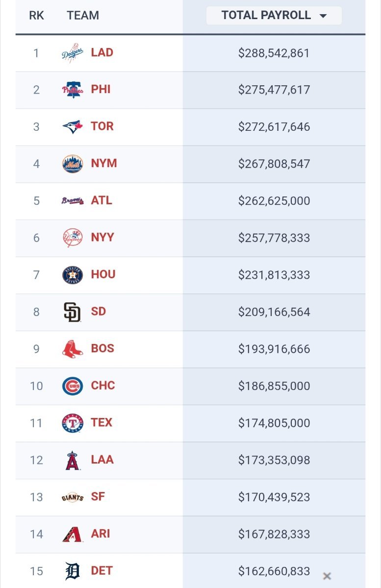Select the SF payroll amount cell

click(x=274, y=497)
